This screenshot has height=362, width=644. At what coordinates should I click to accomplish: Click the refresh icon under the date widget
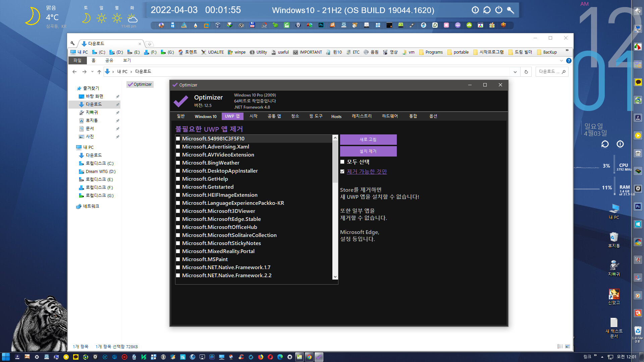pyautogui.click(x=605, y=144)
